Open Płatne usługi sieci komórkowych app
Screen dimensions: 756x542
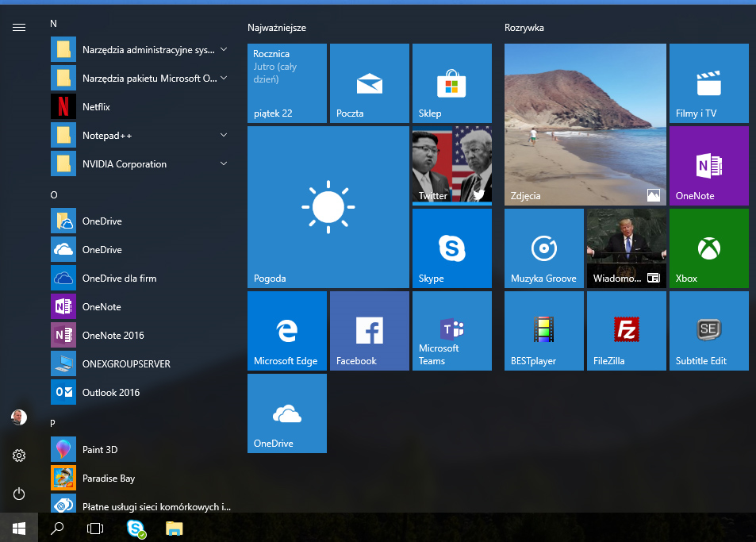(140, 503)
